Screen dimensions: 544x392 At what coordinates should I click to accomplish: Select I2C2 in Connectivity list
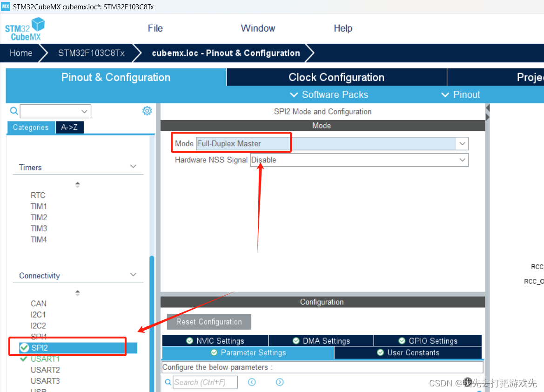point(38,326)
